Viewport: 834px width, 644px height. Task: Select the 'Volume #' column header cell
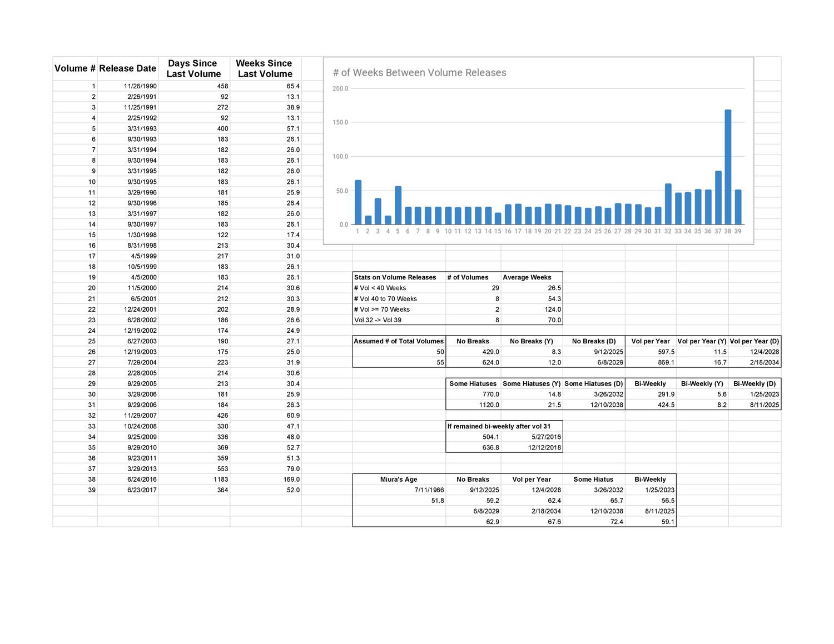click(x=75, y=68)
